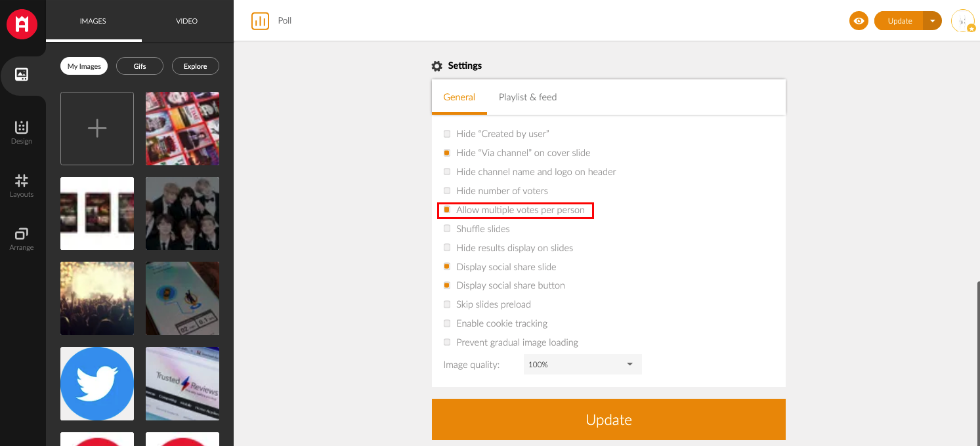
Task: Select the Explore filter button
Action: (x=195, y=66)
